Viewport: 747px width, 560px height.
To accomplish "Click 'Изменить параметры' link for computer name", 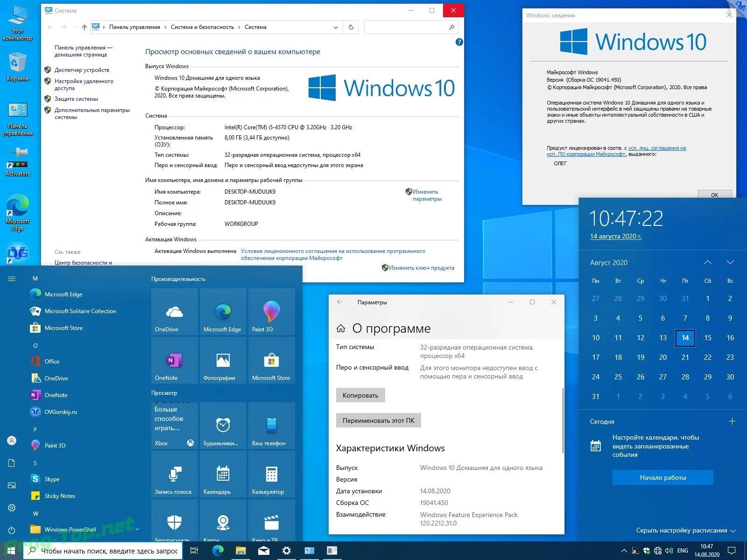I will click(x=427, y=195).
